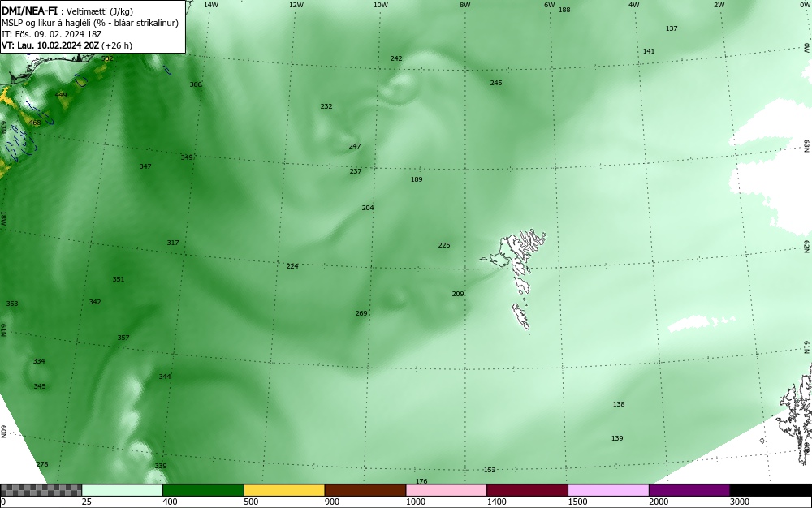The image size is (812, 508).
Task: Click the 14W longitude label
Action: 210,5
